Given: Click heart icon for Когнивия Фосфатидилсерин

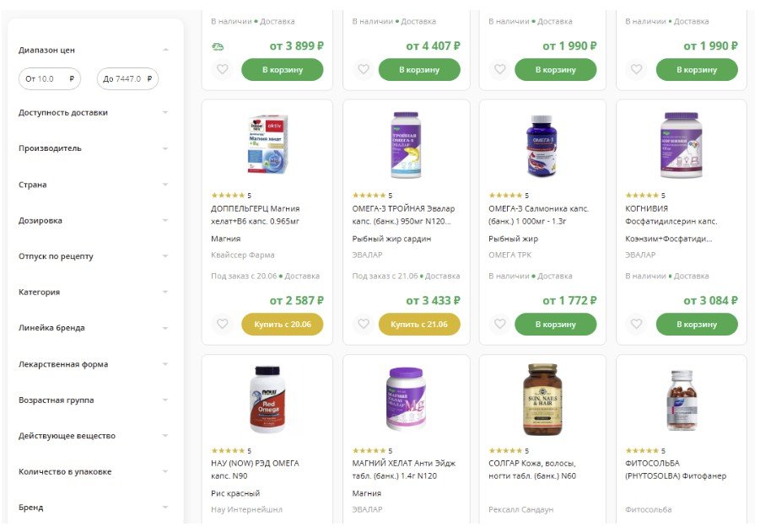Looking at the screenshot, I should 637,324.
